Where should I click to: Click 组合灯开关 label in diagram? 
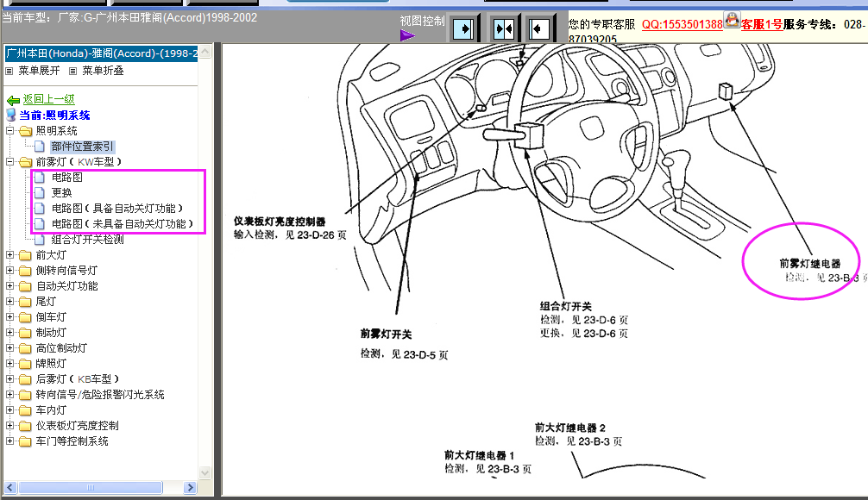(566, 306)
